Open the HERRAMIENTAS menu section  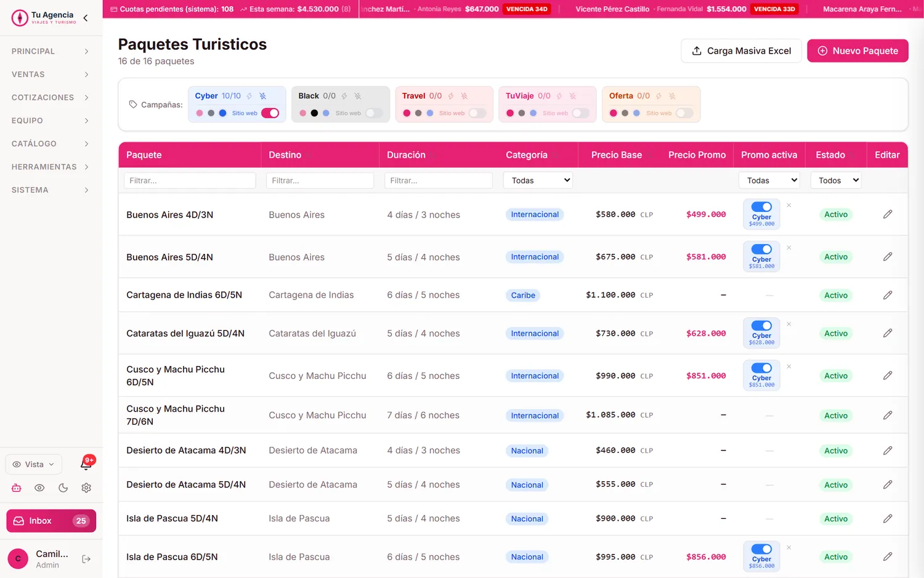point(51,167)
